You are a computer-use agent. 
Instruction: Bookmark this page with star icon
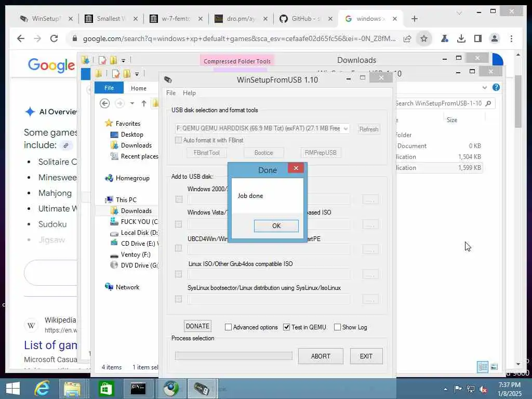coord(424,38)
